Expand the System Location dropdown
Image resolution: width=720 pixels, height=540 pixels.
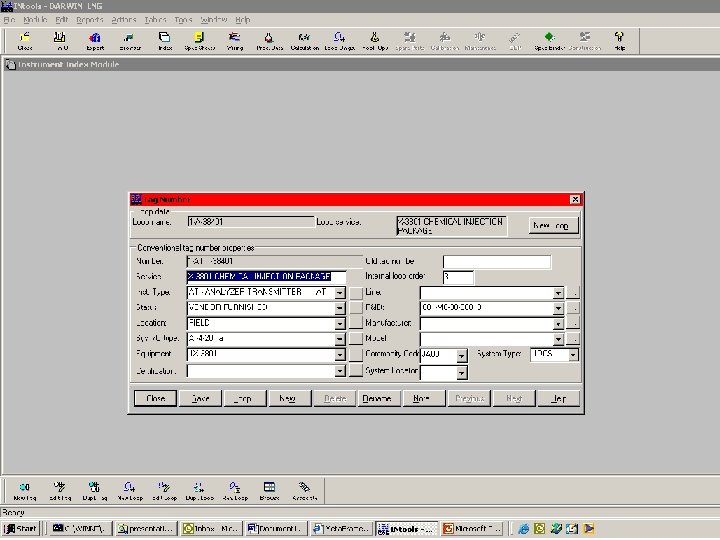coord(461,372)
